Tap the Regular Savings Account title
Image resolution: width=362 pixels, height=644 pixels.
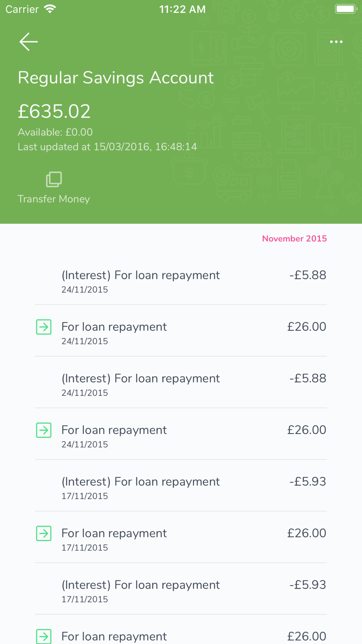click(x=116, y=78)
